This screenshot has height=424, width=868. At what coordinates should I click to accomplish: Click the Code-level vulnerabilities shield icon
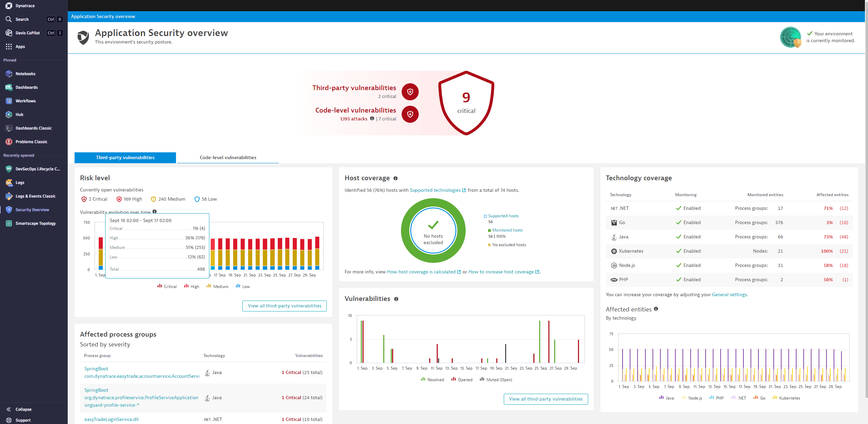pyautogui.click(x=410, y=114)
